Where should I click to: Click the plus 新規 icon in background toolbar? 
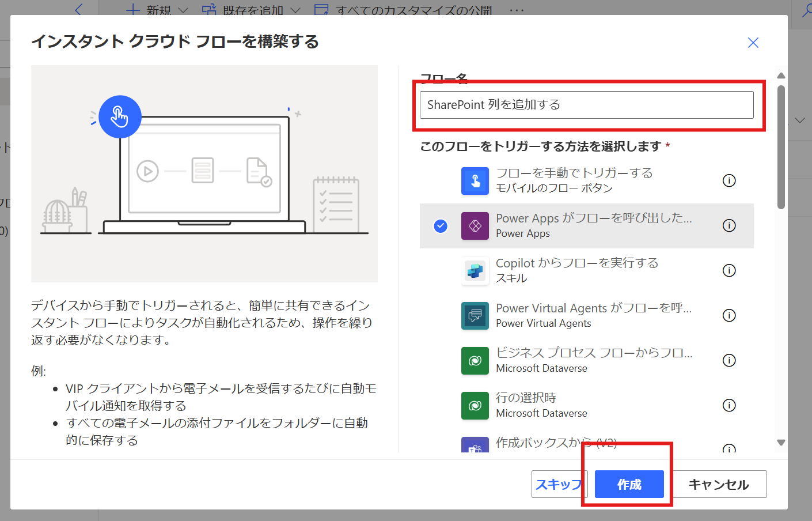coord(133,9)
